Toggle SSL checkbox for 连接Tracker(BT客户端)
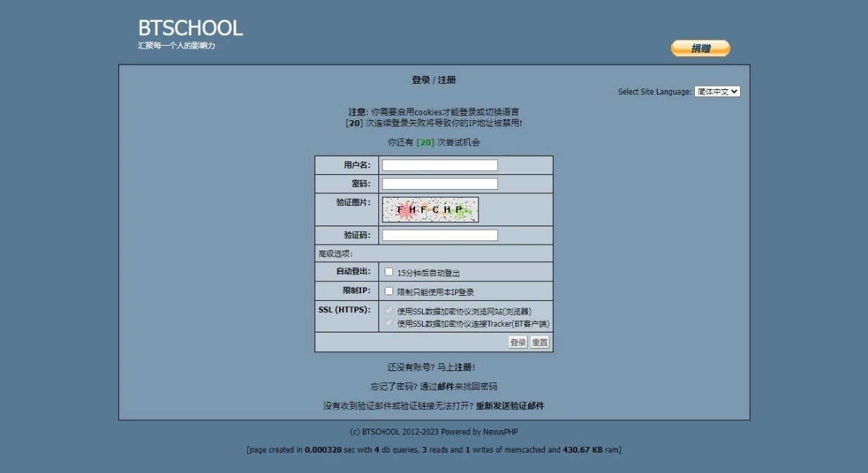 (389, 323)
